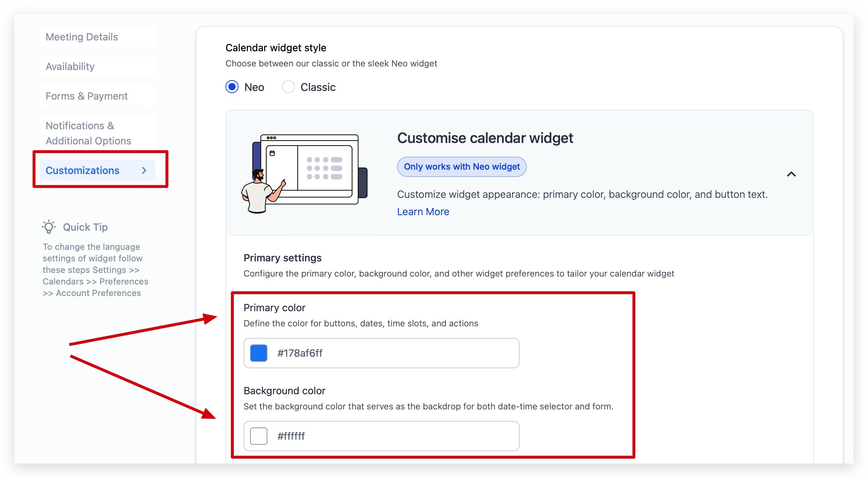Open the white background color swatch
This screenshot has height=478, width=868.
259,436
